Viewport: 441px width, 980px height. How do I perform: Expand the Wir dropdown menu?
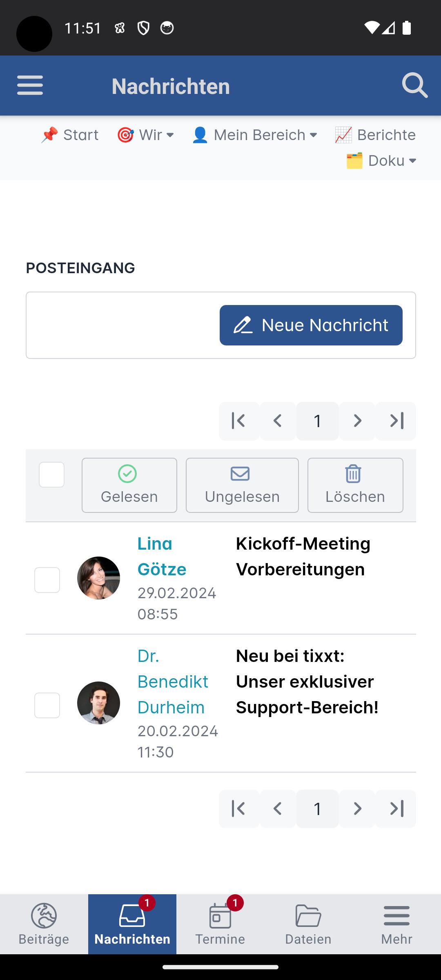[145, 135]
